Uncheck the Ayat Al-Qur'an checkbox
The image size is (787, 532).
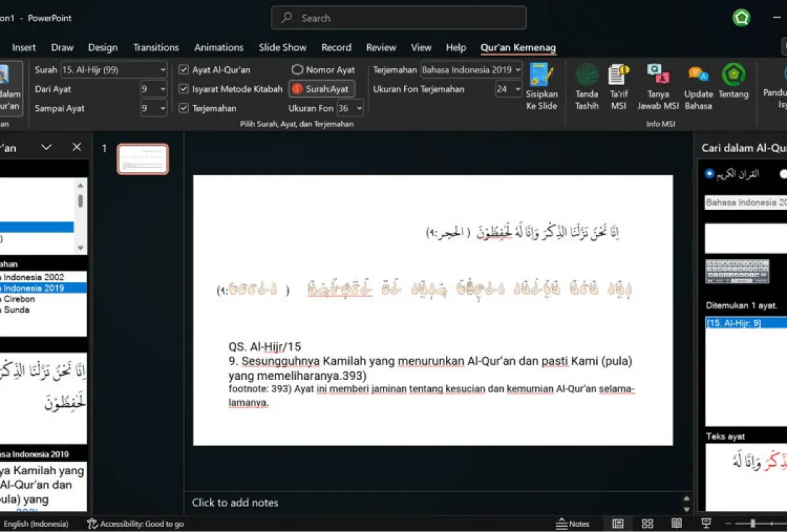tap(184, 70)
